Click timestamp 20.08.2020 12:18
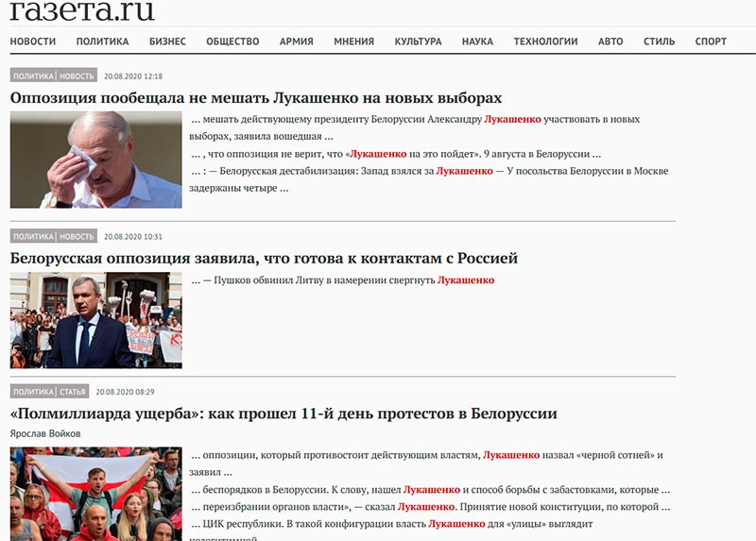756x541 pixels. coord(133,76)
